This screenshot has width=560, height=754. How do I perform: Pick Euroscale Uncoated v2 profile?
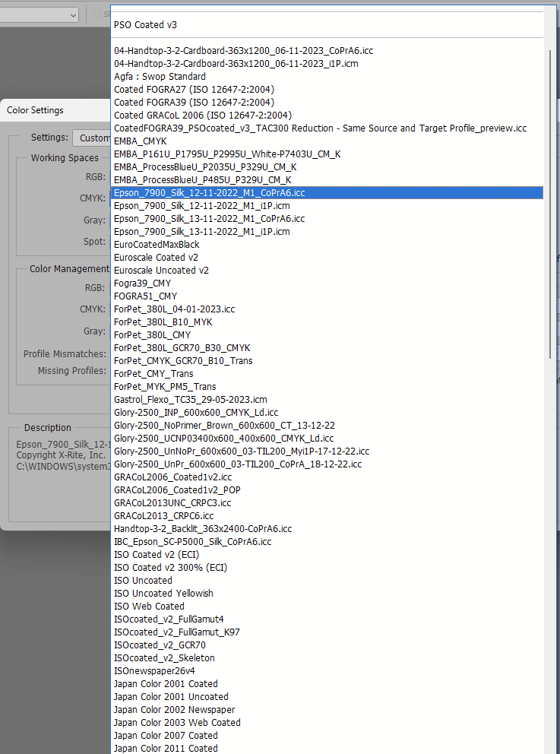coord(327,271)
